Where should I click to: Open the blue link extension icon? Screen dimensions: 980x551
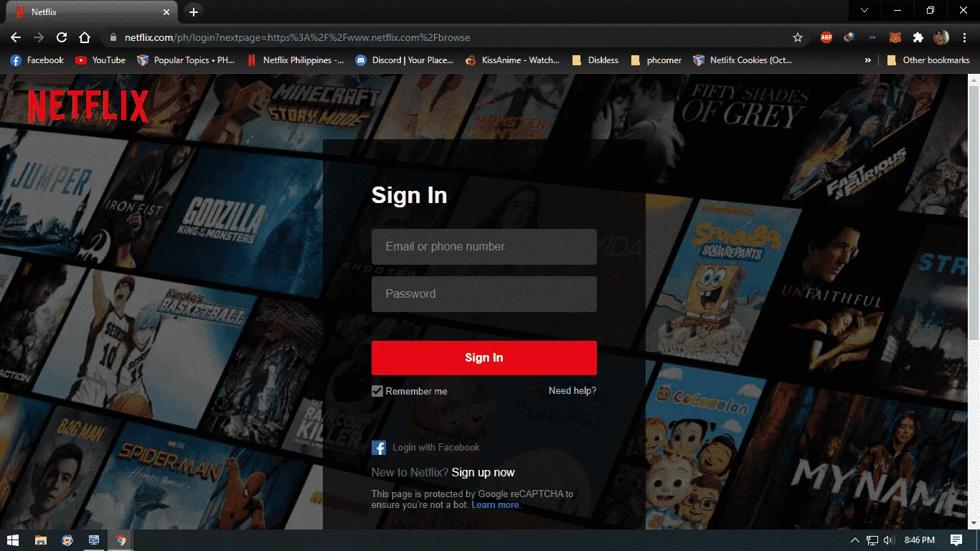click(872, 37)
